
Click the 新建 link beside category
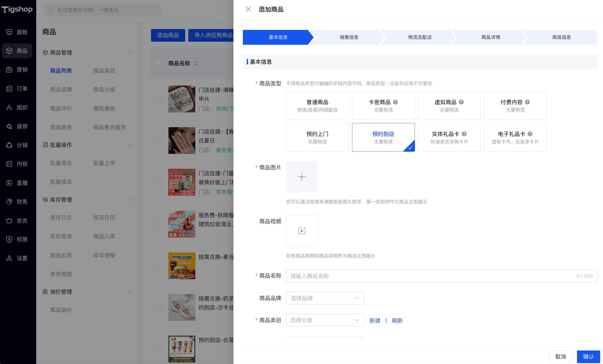pos(375,320)
